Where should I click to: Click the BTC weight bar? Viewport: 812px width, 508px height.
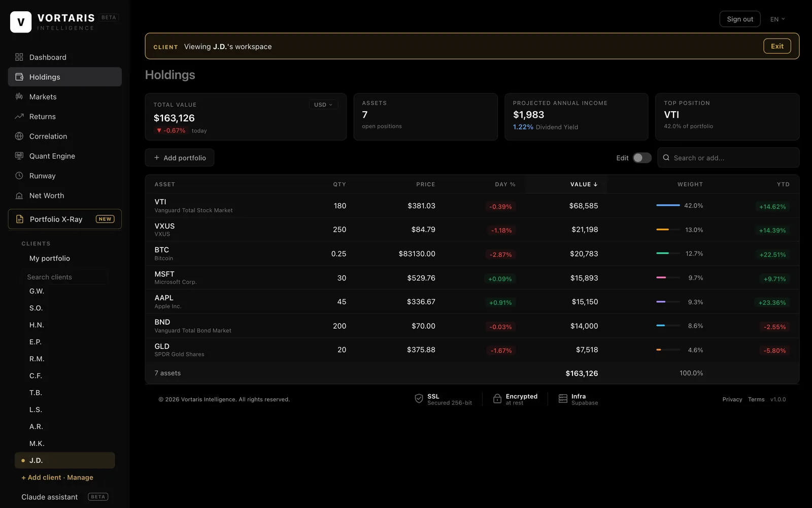coord(668,253)
